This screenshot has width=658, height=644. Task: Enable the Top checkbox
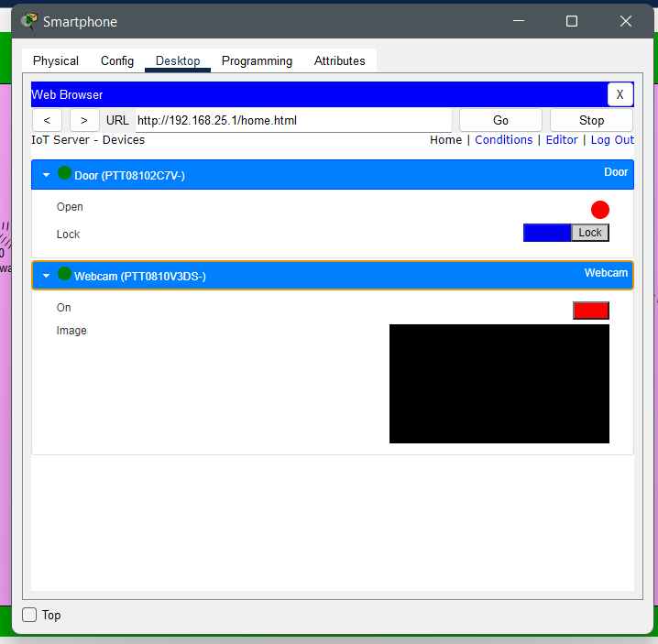(x=29, y=615)
